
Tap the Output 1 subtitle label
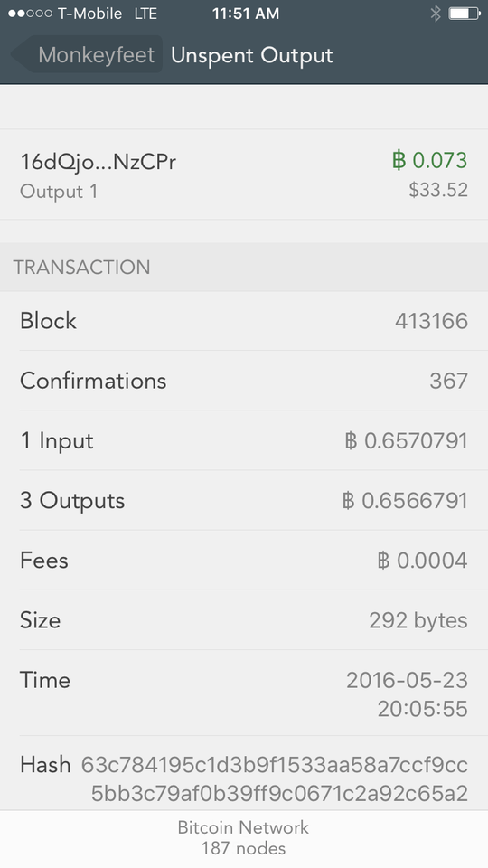pos(59,192)
